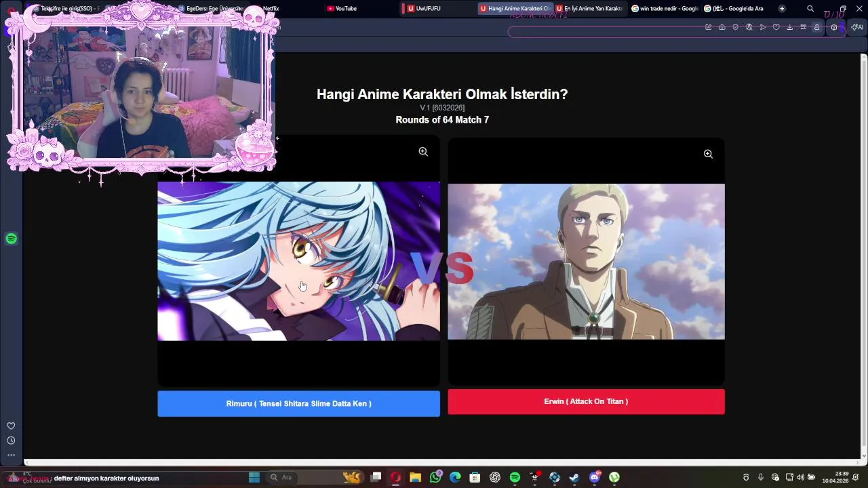868x488 pixels.
Task: Open Microsoft Store from the taskbar
Action: (475, 477)
